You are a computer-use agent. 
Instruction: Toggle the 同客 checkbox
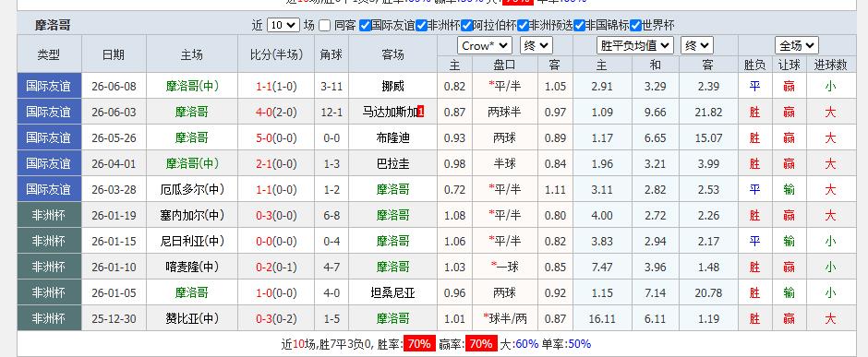(x=325, y=26)
